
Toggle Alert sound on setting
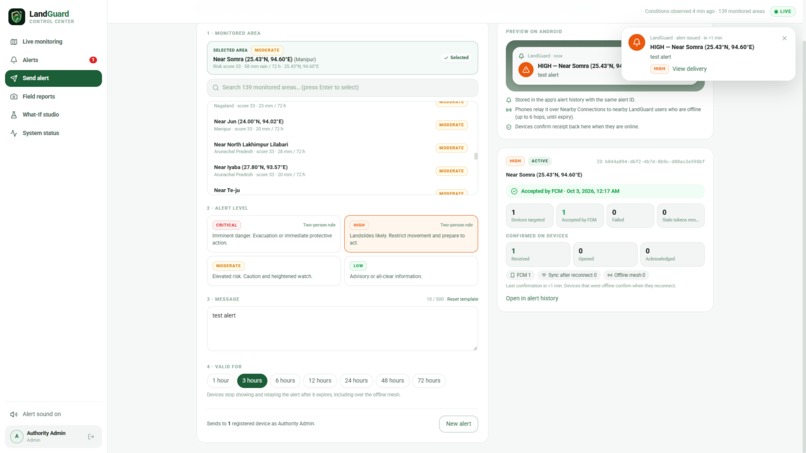53,414
